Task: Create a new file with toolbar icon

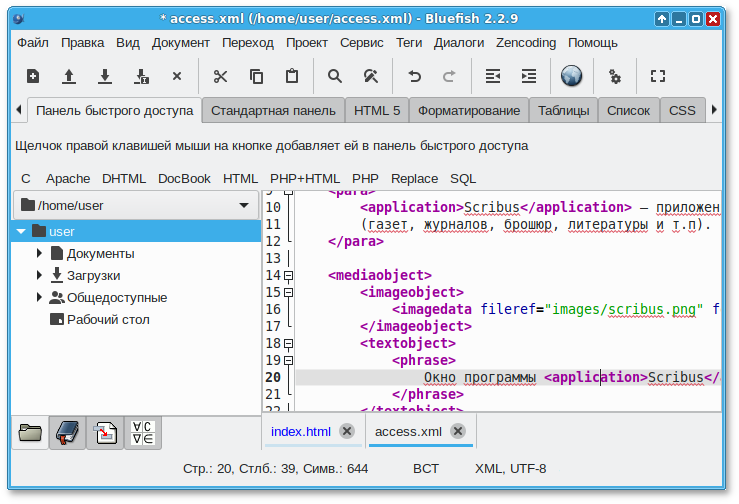Action: [33, 76]
